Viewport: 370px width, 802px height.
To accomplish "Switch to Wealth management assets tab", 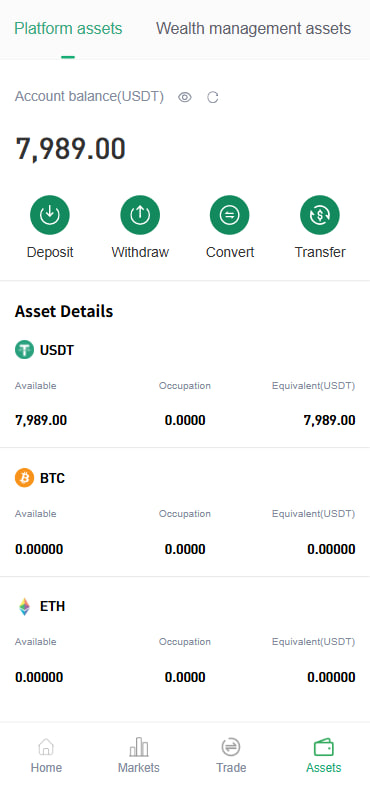I will point(253,28).
